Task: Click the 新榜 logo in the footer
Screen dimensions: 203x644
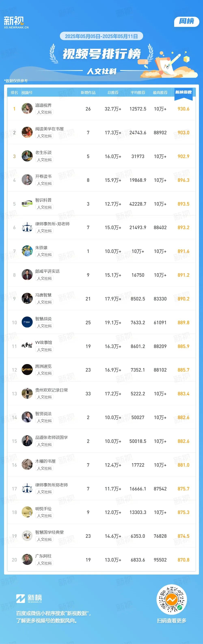Action: tap(29, 598)
